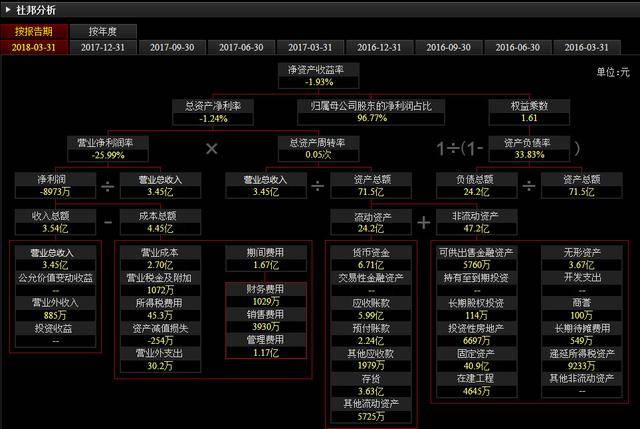Select the 货币资金 item

(372, 258)
